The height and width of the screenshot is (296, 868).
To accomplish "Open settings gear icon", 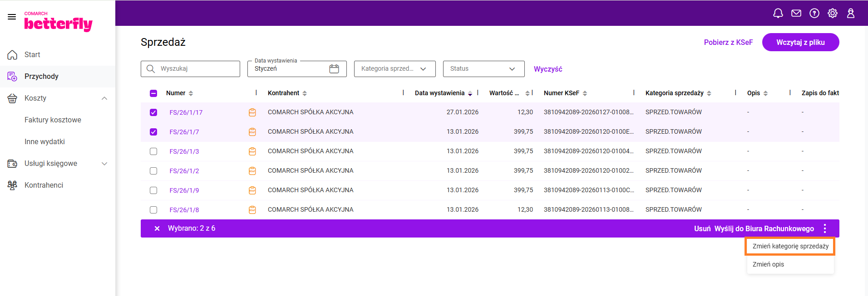I will click(x=832, y=13).
